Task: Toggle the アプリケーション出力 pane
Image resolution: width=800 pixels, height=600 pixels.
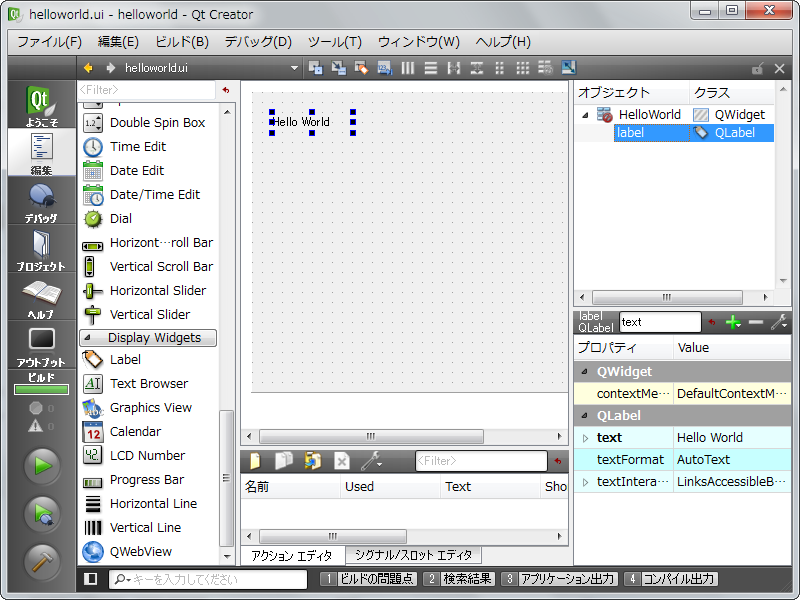Action: (x=559, y=579)
